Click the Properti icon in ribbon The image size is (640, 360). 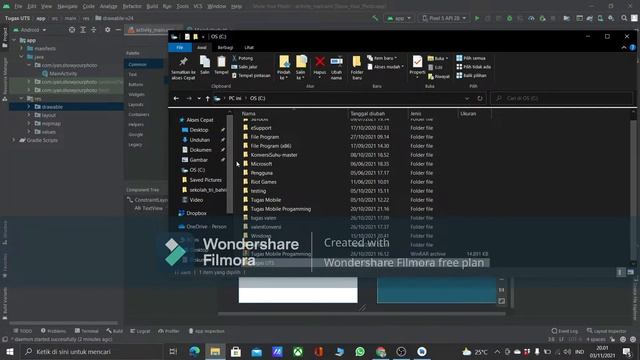[x=417, y=62]
